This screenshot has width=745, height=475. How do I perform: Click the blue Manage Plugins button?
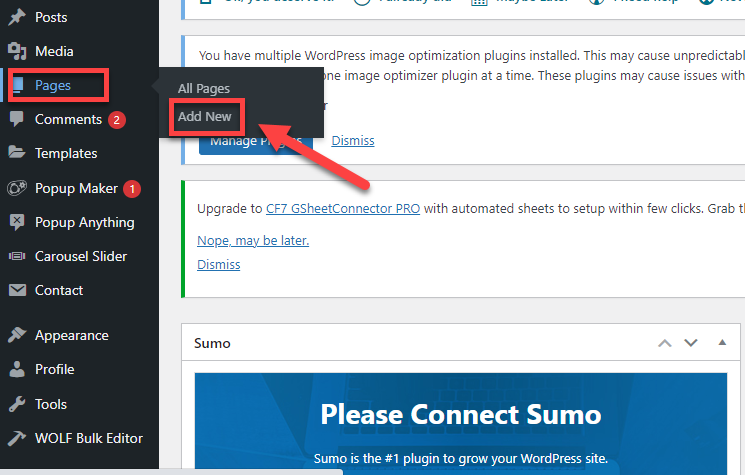pyautogui.click(x=256, y=145)
